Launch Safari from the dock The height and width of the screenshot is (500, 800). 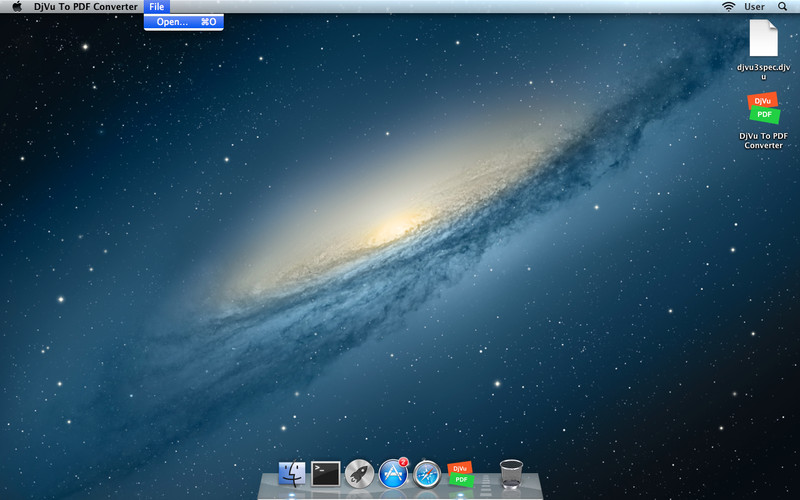(427, 473)
